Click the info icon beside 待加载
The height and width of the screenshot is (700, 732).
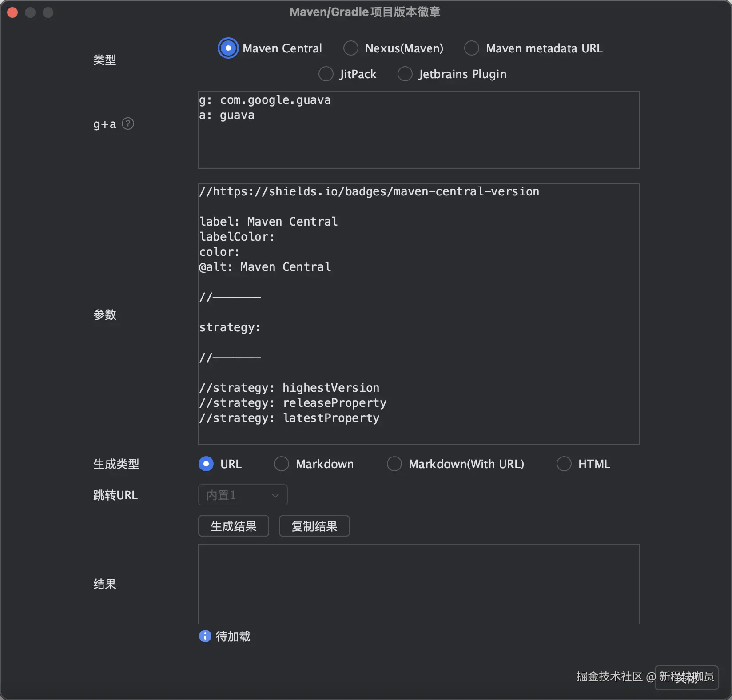(205, 636)
